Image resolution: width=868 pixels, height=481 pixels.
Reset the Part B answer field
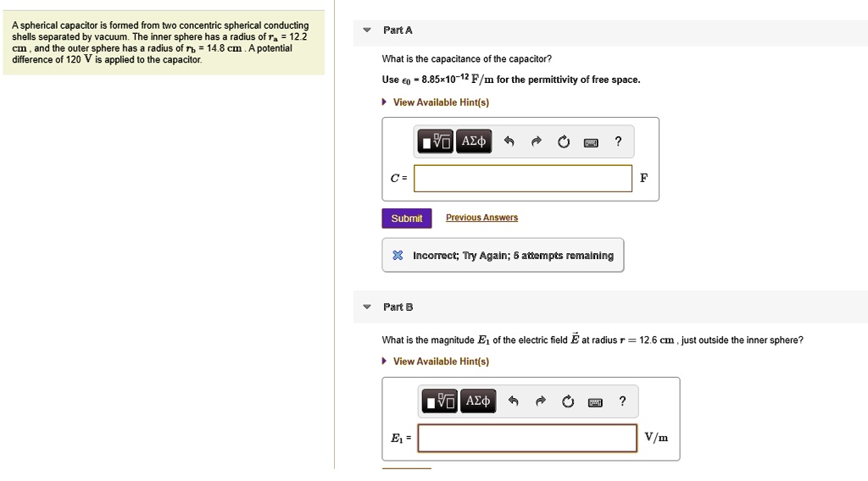coord(568,401)
